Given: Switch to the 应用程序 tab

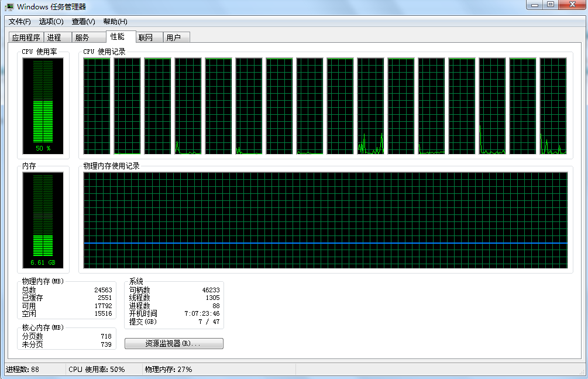Looking at the screenshot, I should pyautogui.click(x=26, y=37).
